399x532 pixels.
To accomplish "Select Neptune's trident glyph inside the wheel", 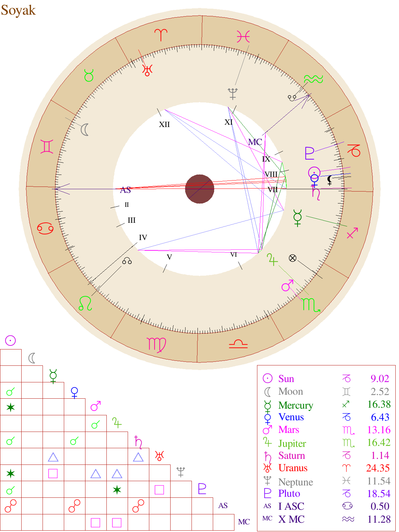I will 232,94.
